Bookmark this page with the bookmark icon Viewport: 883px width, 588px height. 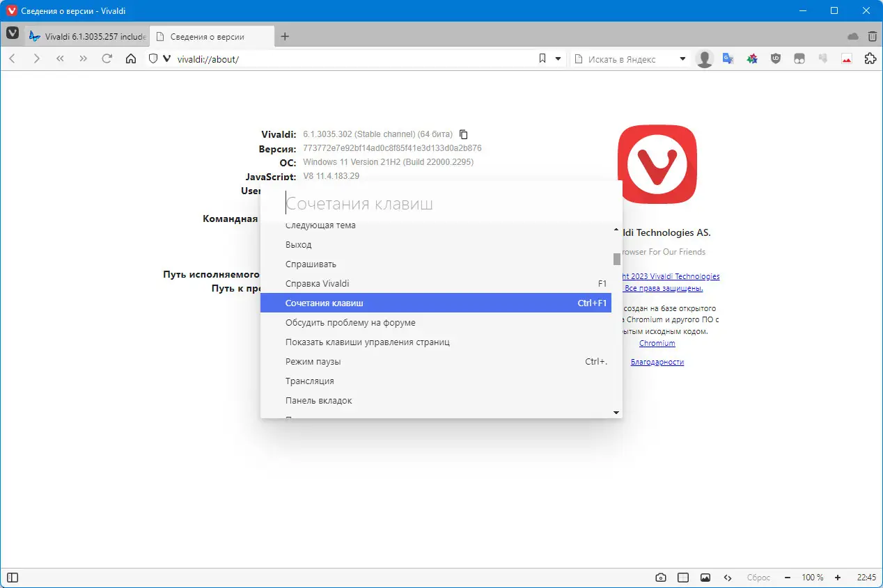coord(542,59)
